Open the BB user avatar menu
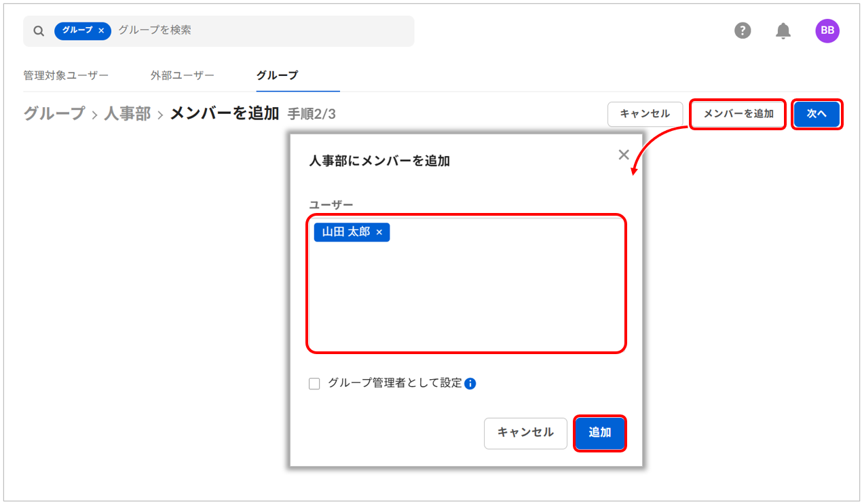The height and width of the screenshot is (504, 862). point(827,31)
